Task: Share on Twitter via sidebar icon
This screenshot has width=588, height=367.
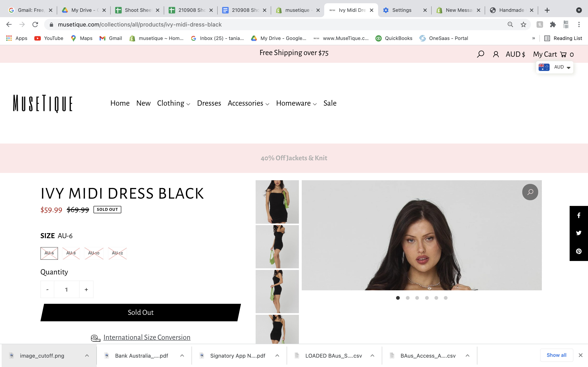Action: (x=579, y=233)
